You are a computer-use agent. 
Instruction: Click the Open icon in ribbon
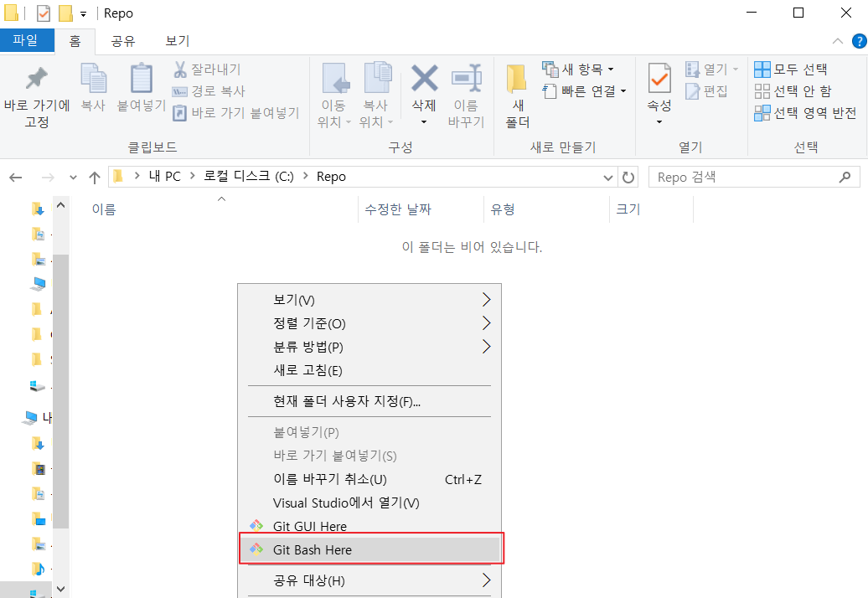point(693,70)
